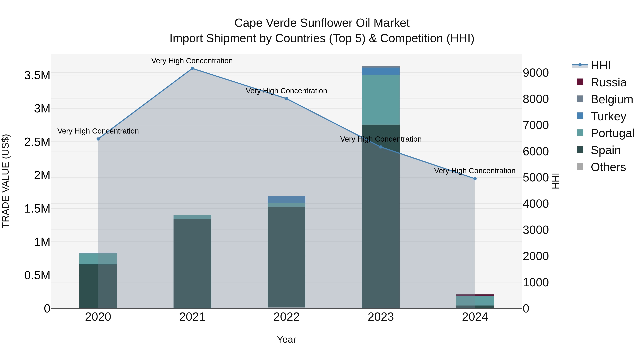Click the 2021 x-axis label
The width and height of the screenshot is (644, 362).
tap(192, 317)
